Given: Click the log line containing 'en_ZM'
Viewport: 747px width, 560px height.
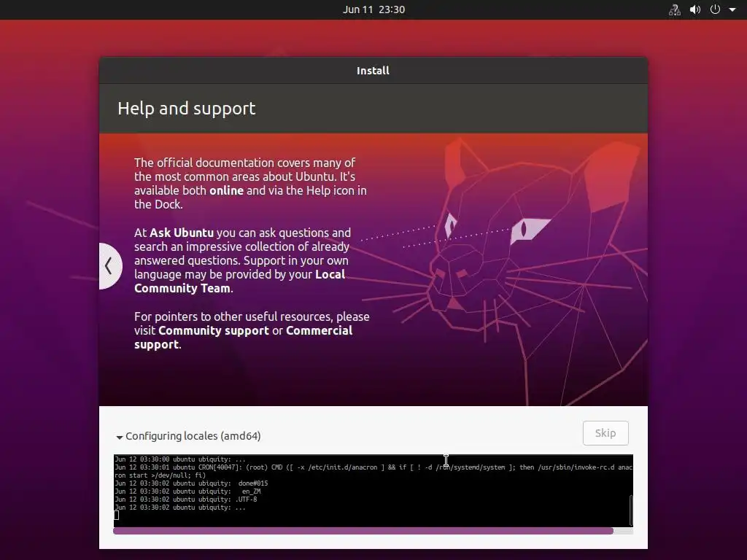Looking at the screenshot, I should coord(187,491).
